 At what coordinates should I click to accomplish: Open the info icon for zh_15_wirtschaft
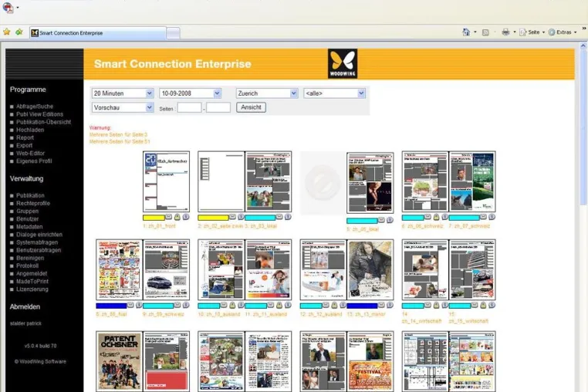point(492,305)
